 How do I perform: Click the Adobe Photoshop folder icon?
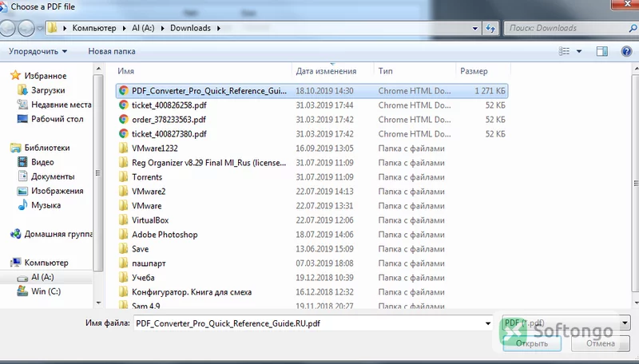(x=123, y=235)
